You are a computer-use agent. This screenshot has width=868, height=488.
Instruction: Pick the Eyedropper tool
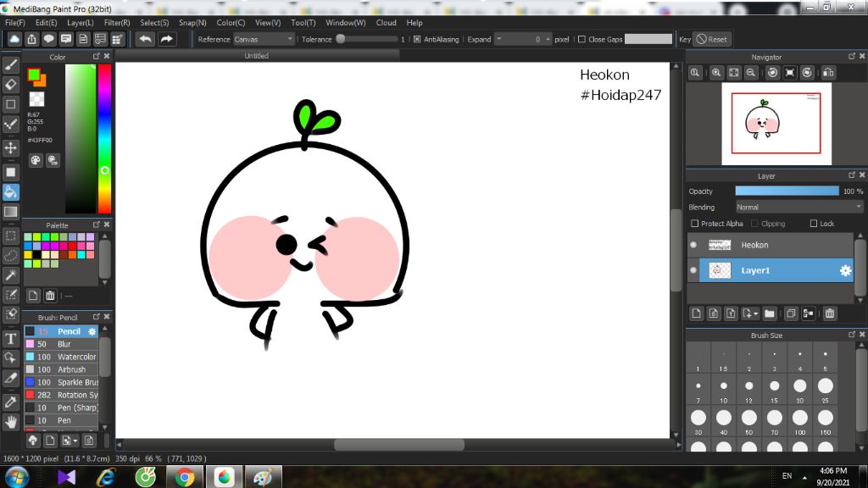11,401
